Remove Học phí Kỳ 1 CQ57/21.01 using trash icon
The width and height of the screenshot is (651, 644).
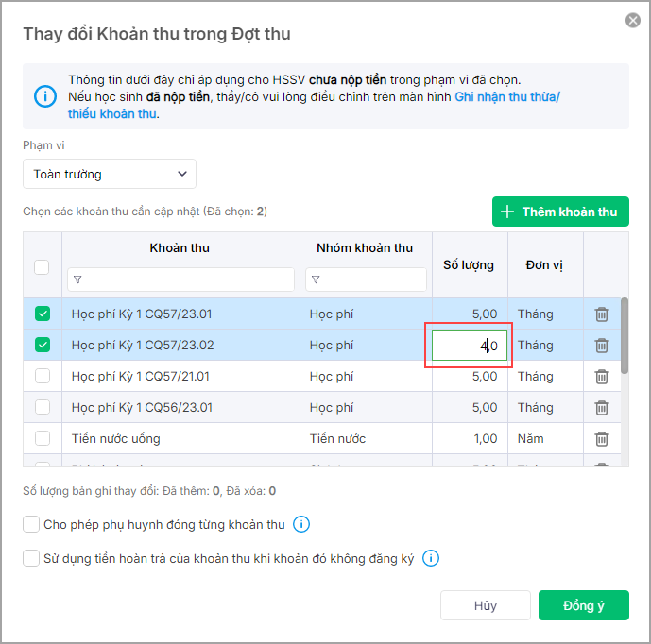point(602,377)
